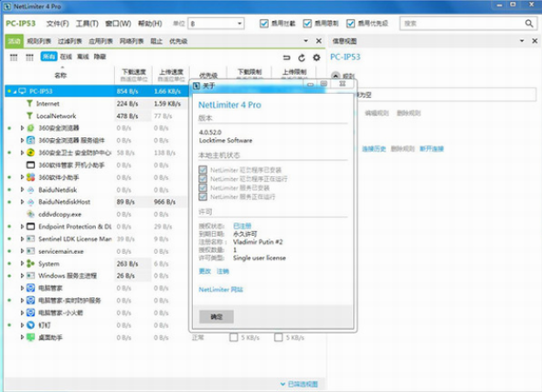Open the info view panel dropdown arrow
The width and height of the screenshot is (542, 392).
pyautogui.click(x=522, y=41)
